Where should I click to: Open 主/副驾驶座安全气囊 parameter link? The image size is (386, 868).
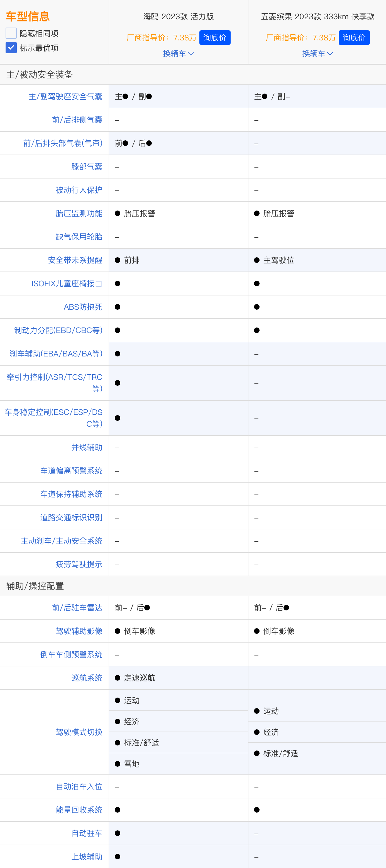click(65, 96)
